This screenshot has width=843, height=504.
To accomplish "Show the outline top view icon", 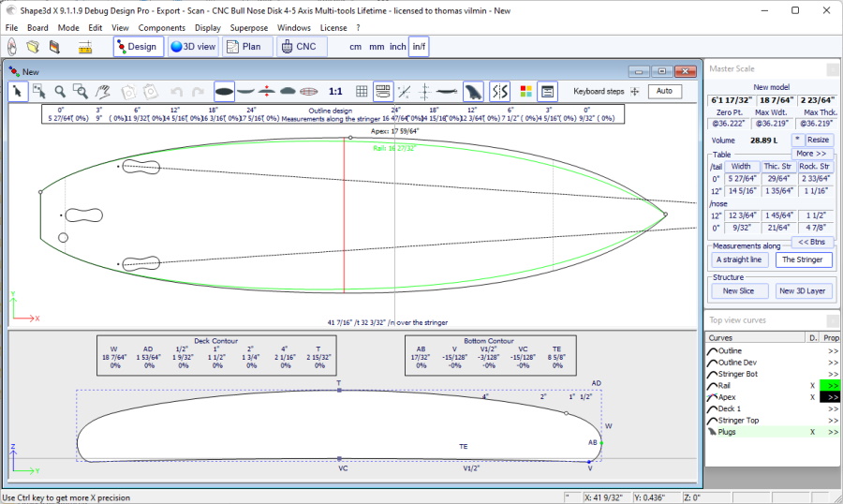I will tap(224, 91).
